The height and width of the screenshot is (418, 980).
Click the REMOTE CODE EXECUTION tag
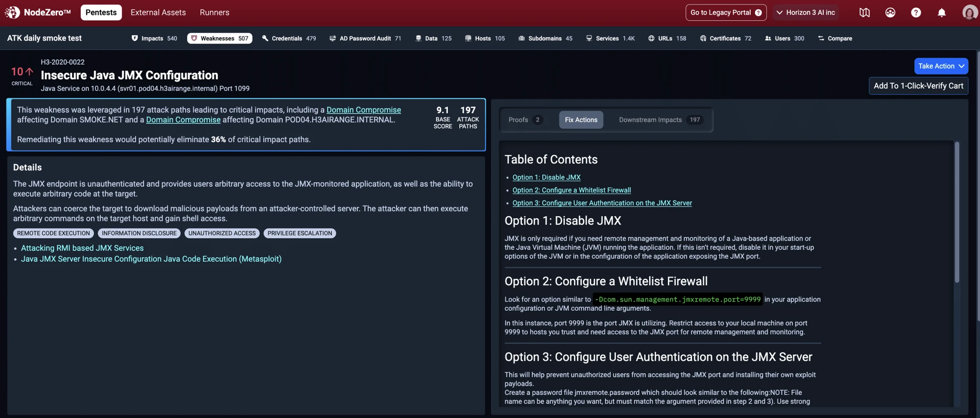point(53,233)
